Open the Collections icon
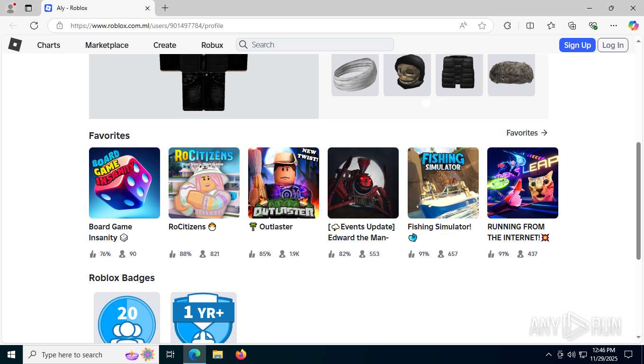This screenshot has height=364, width=644. [572, 26]
